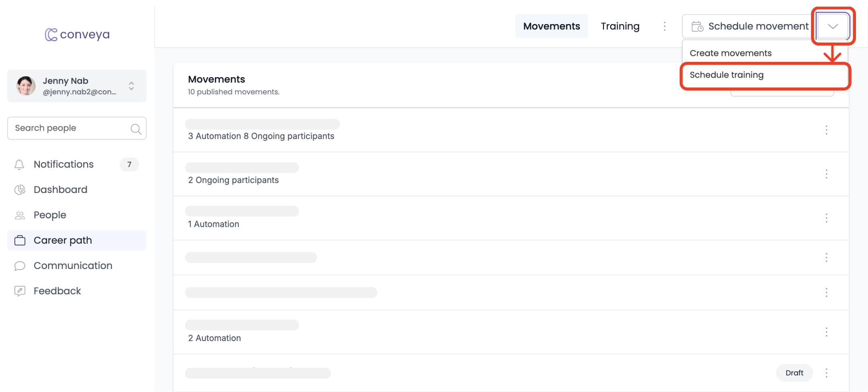Open the People section
The width and height of the screenshot is (868, 392).
76,215
